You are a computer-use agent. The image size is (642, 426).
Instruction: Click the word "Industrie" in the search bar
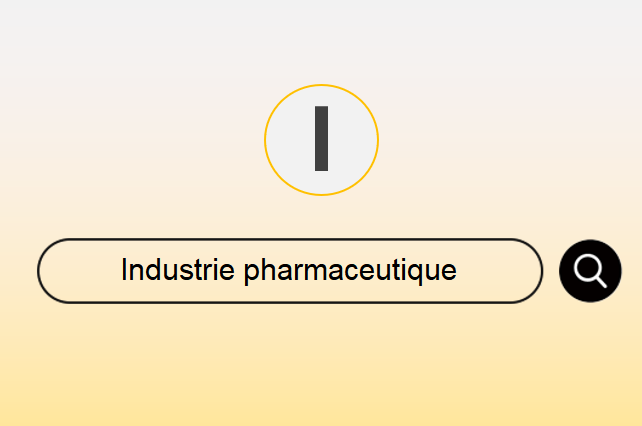(x=178, y=270)
